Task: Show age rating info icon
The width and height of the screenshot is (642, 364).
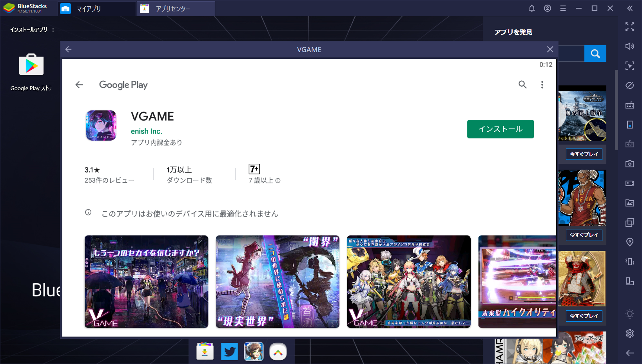Action: click(278, 181)
